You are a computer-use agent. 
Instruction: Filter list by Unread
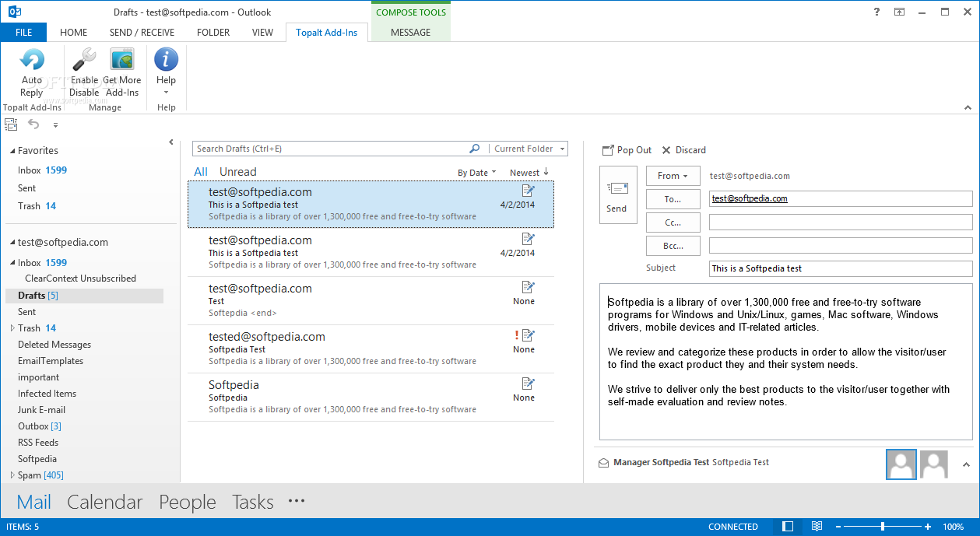[237, 172]
